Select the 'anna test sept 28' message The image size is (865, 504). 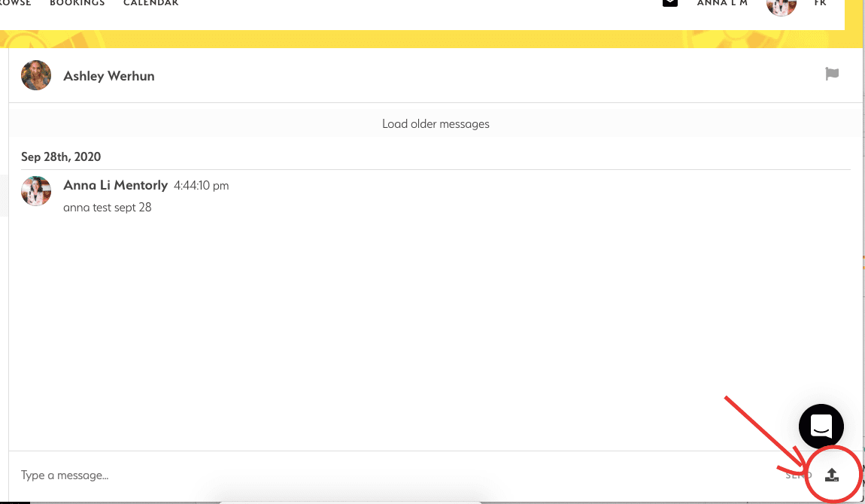pos(108,208)
